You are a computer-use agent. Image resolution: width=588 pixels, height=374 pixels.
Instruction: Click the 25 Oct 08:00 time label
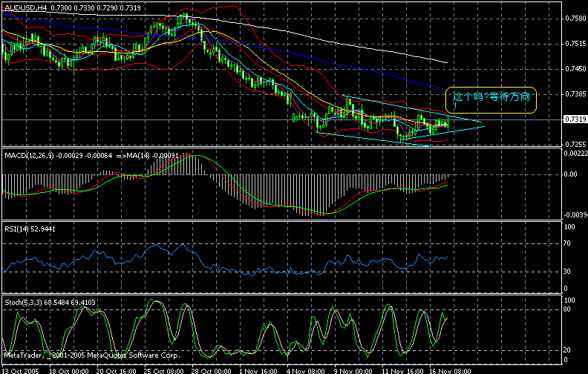pos(163,371)
